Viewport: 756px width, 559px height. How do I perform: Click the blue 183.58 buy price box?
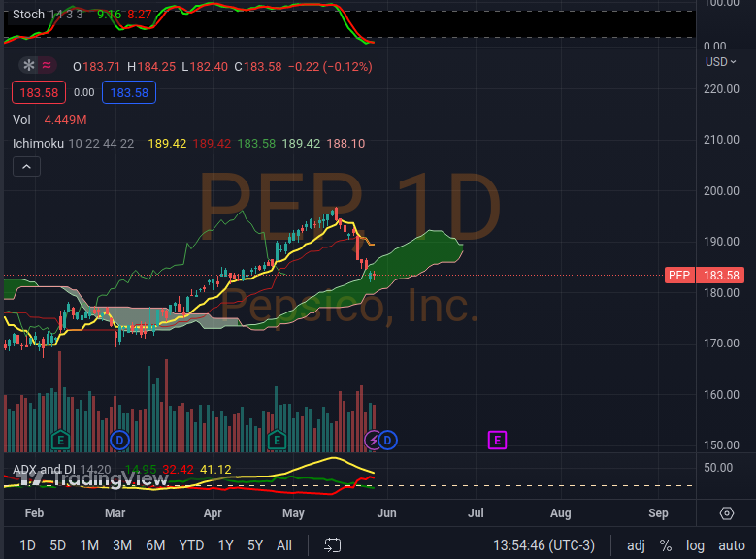click(129, 92)
